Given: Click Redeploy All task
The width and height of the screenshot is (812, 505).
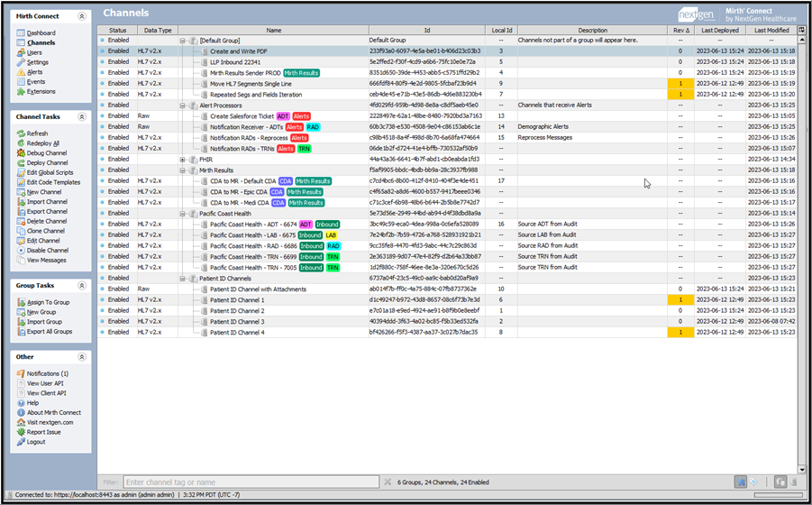Looking at the screenshot, I should point(43,143).
